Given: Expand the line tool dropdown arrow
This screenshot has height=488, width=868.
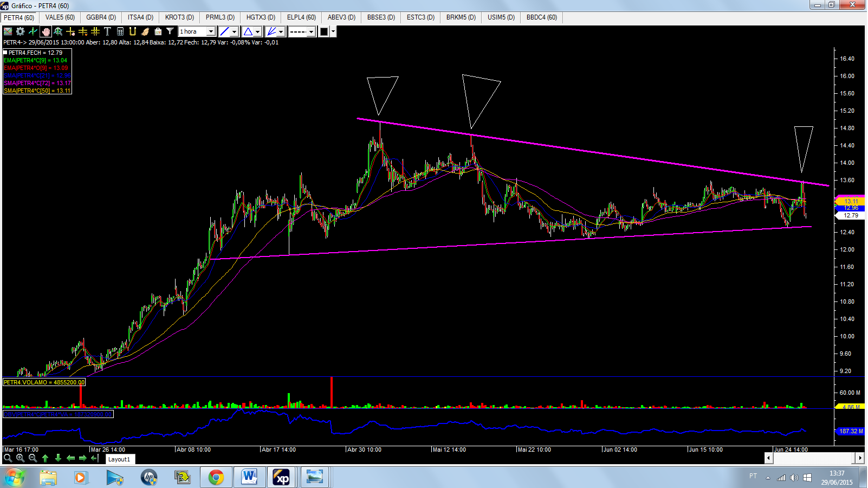Looking at the screenshot, I should (x=235, y=31).
